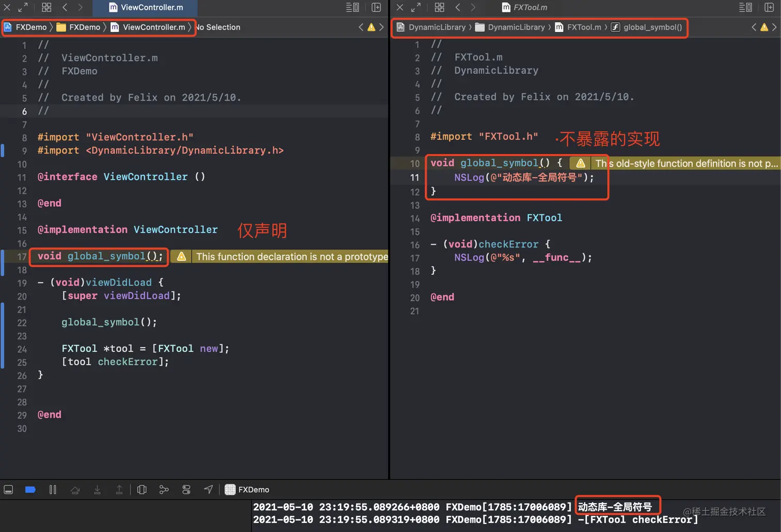Open right editor options lines menu
The image size is (781, 532).
745,7
